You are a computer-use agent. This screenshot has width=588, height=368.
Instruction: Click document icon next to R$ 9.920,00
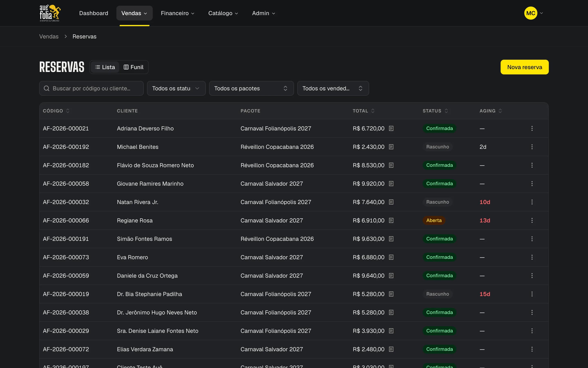tap(391, 184)
